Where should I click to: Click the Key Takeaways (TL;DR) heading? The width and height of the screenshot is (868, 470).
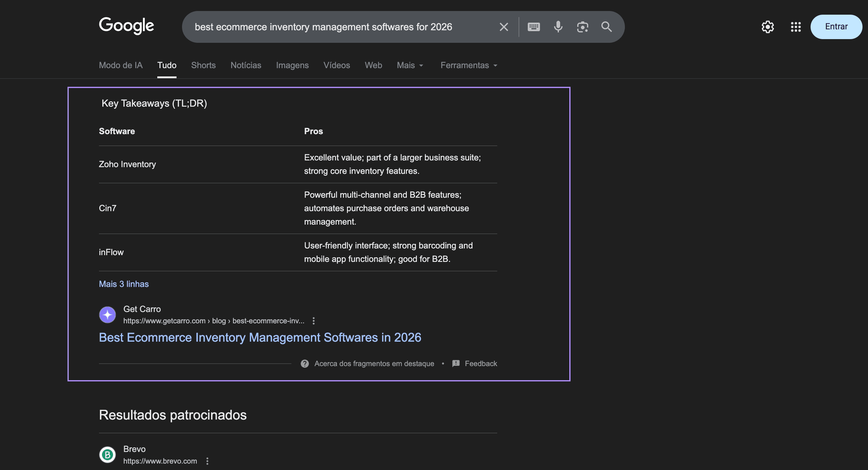pos(154,103)
